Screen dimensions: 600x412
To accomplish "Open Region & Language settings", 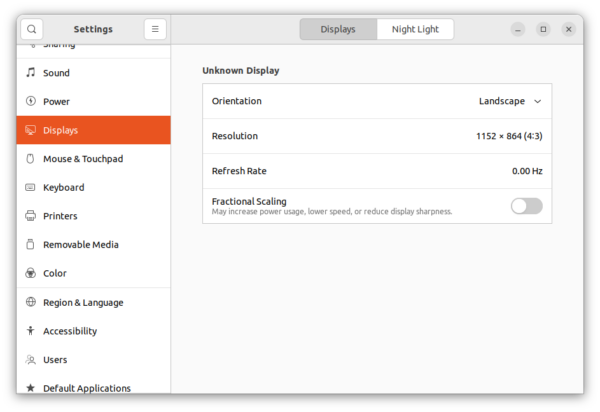I will click(83, 302).
